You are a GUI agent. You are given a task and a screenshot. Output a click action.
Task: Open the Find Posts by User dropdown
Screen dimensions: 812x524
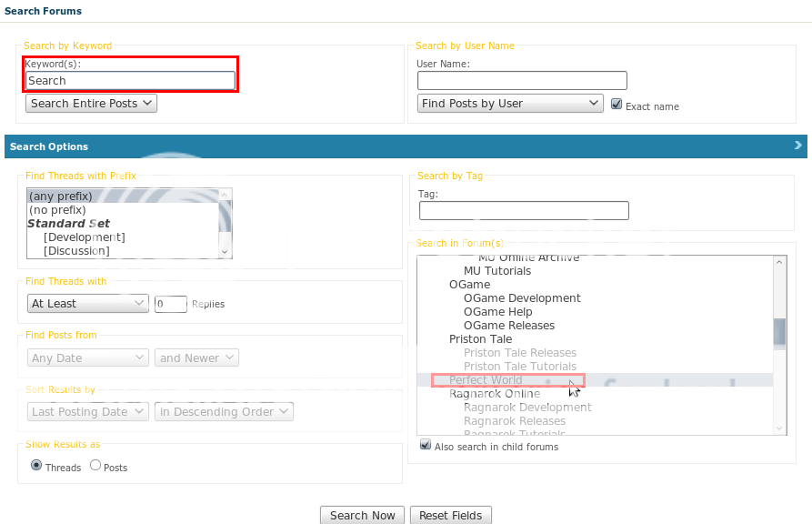click(510, 104)
